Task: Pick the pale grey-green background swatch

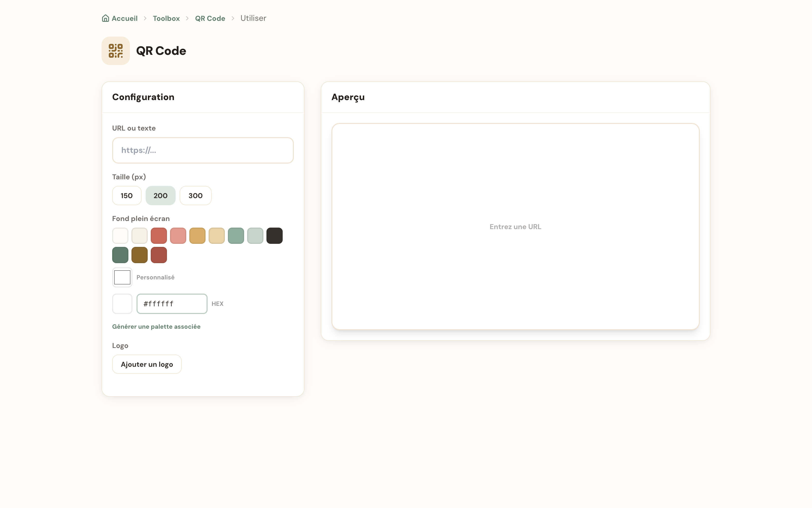Action: pos(255,235)
